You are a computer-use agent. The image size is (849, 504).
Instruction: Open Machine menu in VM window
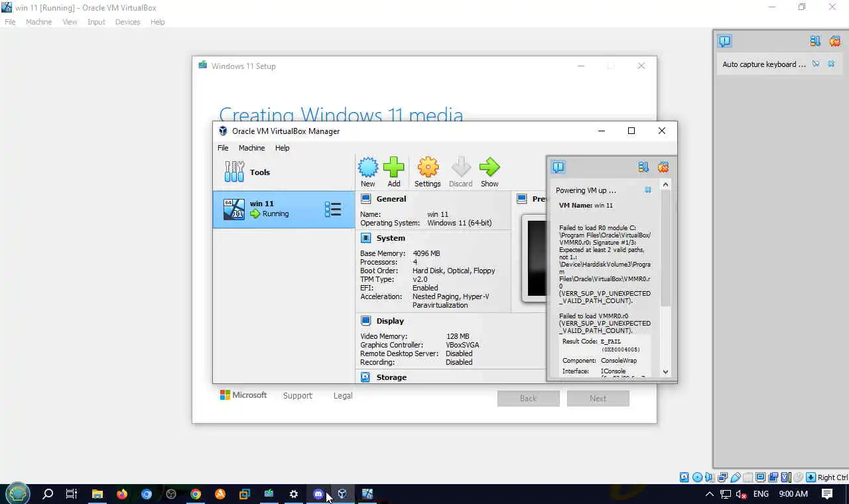38,22
